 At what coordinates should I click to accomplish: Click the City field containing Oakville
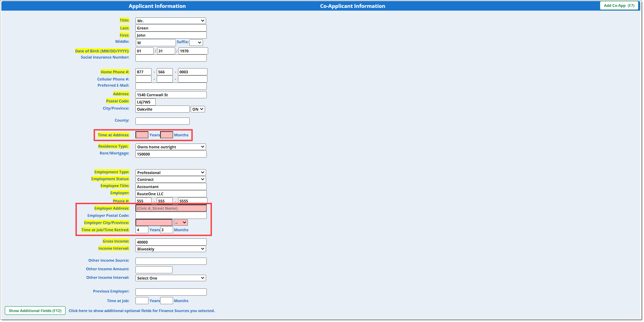(x=162, y=109)
